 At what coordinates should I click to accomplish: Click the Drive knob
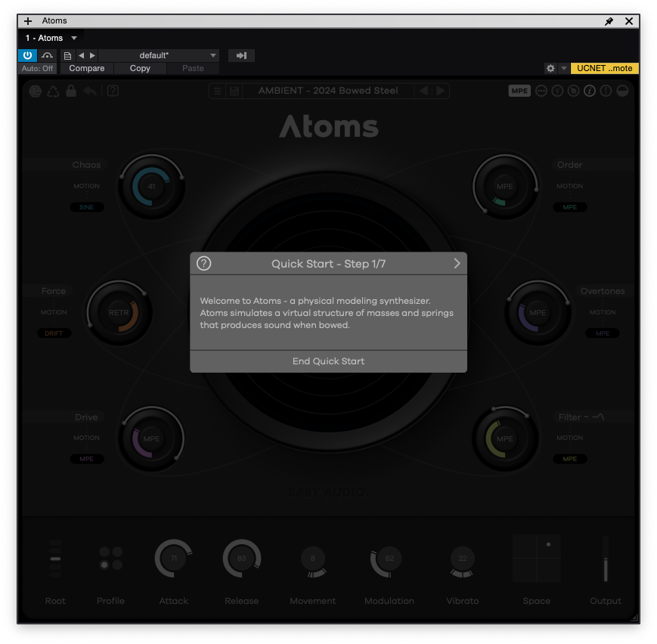pos(152,438)
